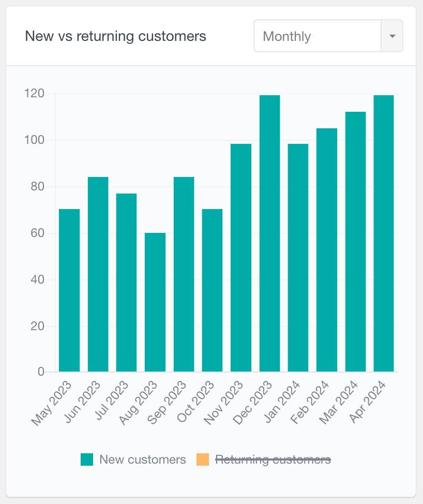The image size is (423, 504).
Task: Toggle New customers legend label
Action: 142,459
